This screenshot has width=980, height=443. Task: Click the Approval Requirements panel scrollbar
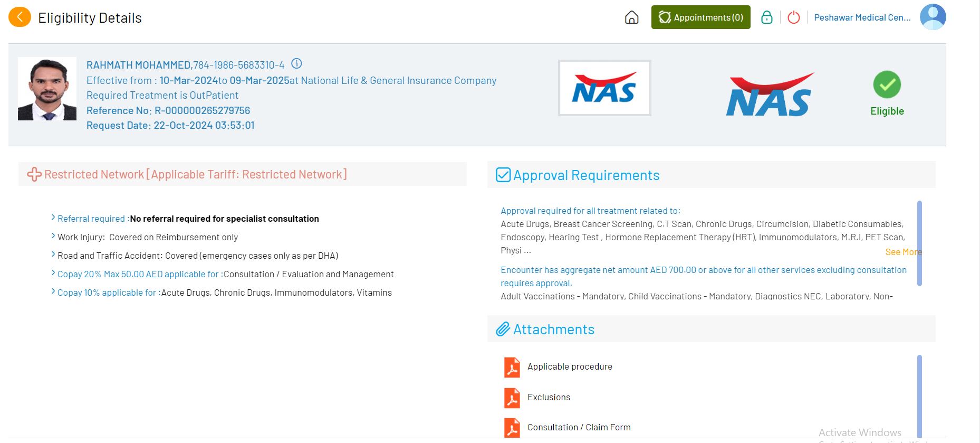(x=919, y=243)
